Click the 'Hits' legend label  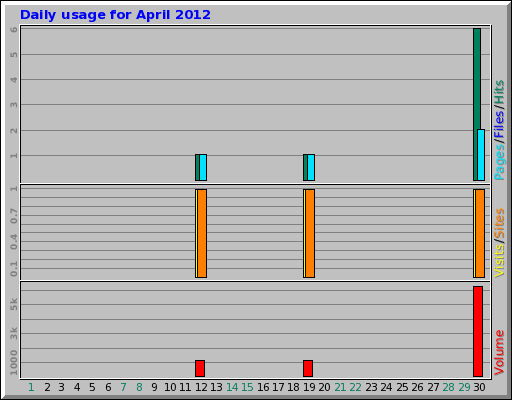[499, 92]
